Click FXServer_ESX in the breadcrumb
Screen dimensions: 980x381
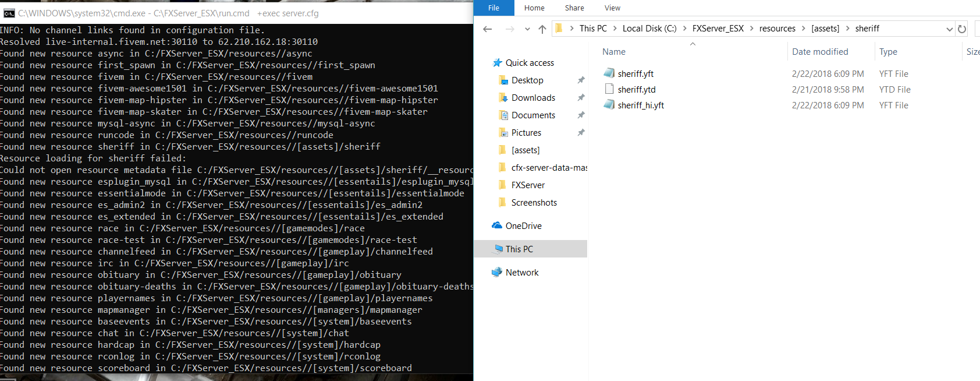[718, 29]
